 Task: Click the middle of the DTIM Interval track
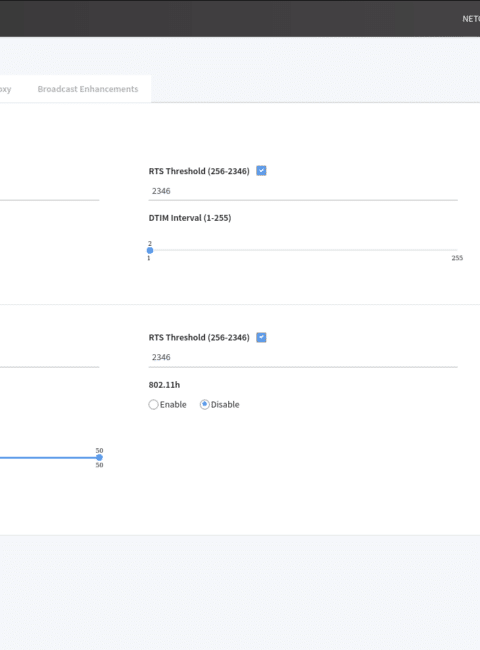click(303, 250)
